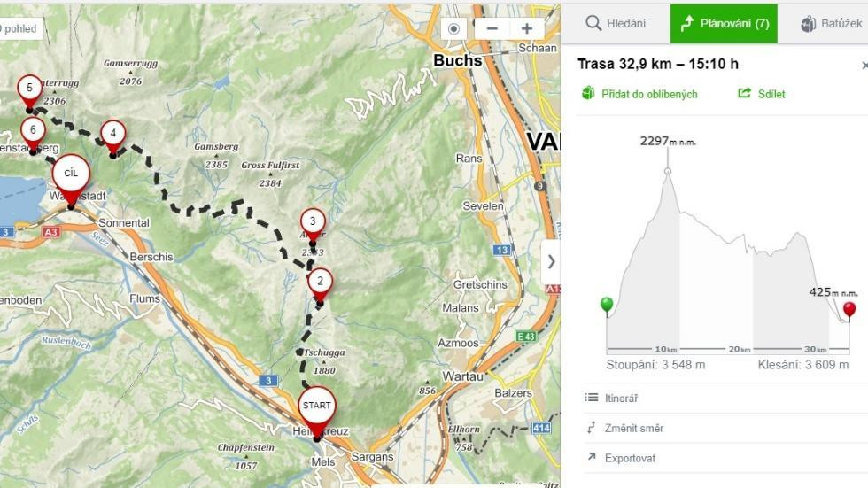Screen dimensions: 868x488
Task: Click the 2297 m n.m. peak on the elevation chart
Action: point(668,172)
